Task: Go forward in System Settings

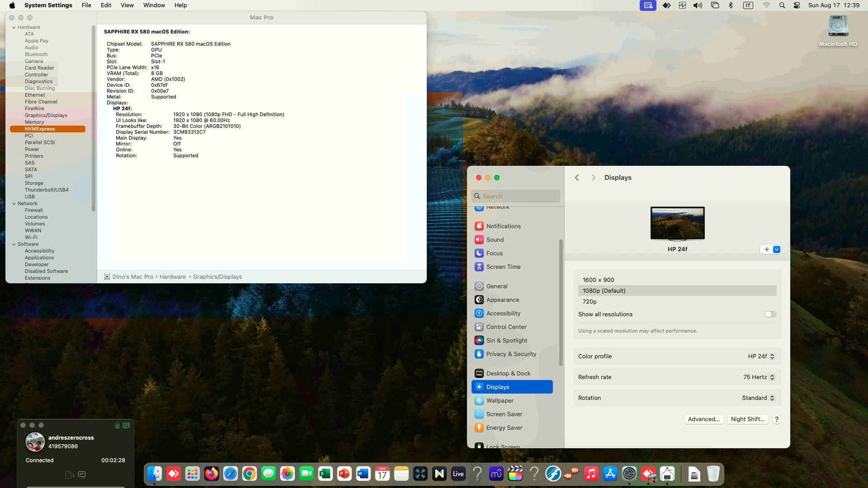Action: click(x=594, y=178)
